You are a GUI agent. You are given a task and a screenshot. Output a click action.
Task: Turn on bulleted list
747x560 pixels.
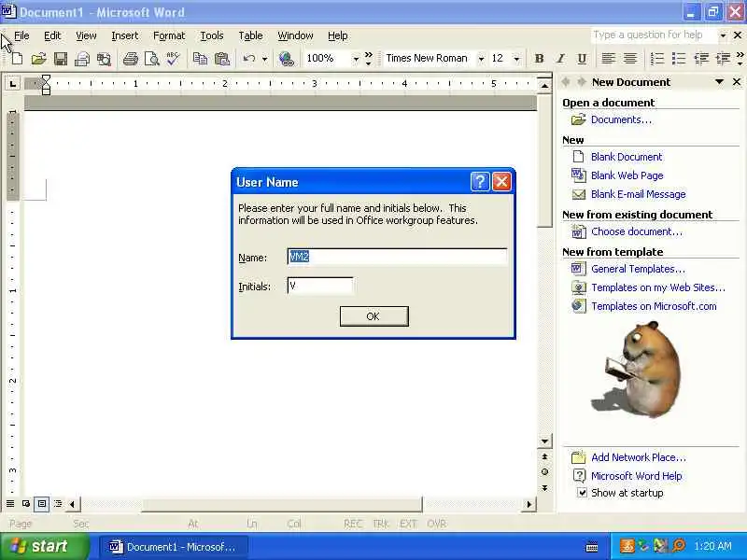679,59
